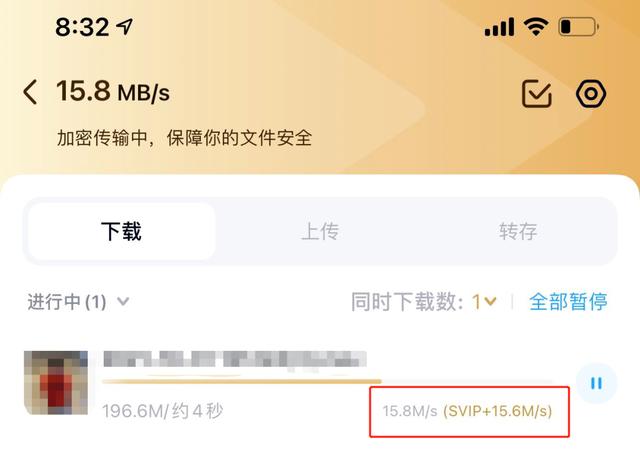Tap the back arrow icon
This screenshot has height=454, width=640.
(x=31, y=92)
